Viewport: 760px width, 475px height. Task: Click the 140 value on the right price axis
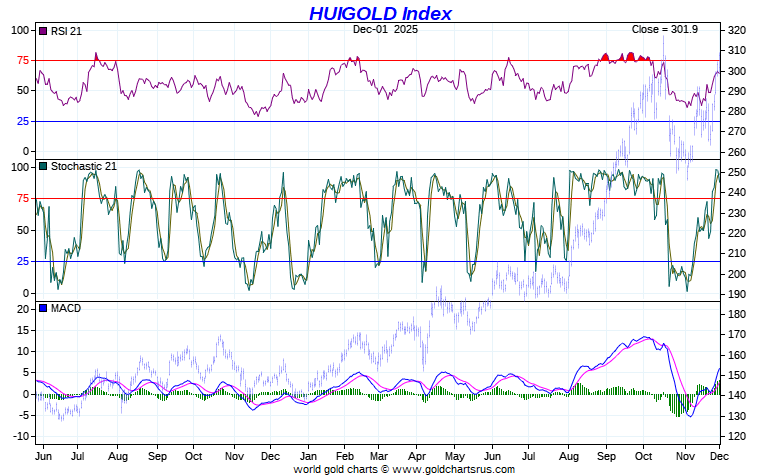737,396
